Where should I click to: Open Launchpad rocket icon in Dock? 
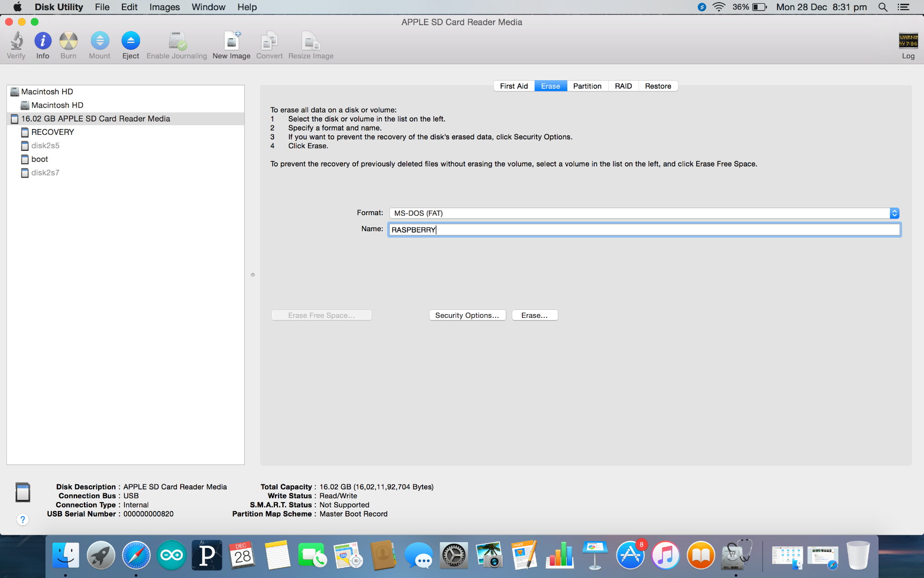click(101, 555)
